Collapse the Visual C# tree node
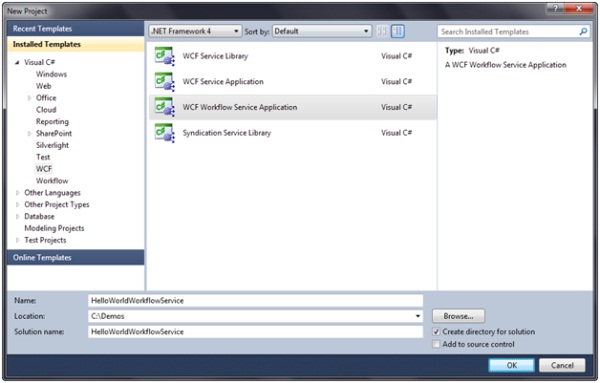The width and height of the screenshot is (600, 383). (x=17, y=62)
